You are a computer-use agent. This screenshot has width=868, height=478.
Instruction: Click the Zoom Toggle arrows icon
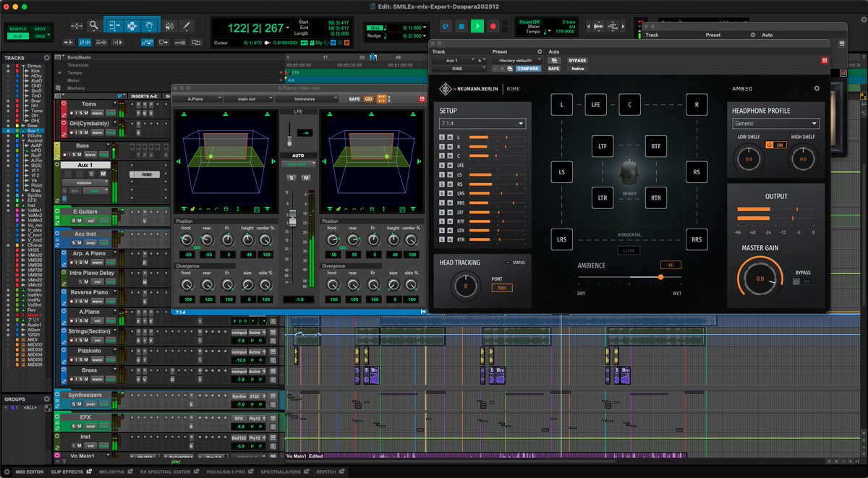(77, 26)
